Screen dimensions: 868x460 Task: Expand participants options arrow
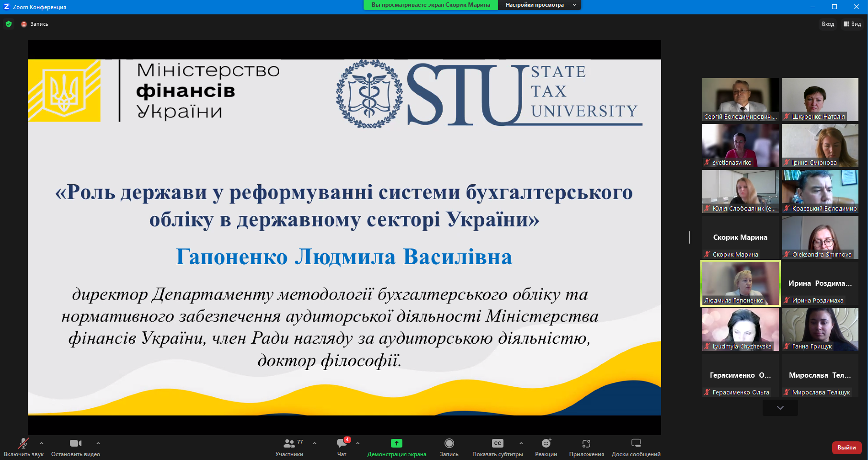click(x=315, y=443)
